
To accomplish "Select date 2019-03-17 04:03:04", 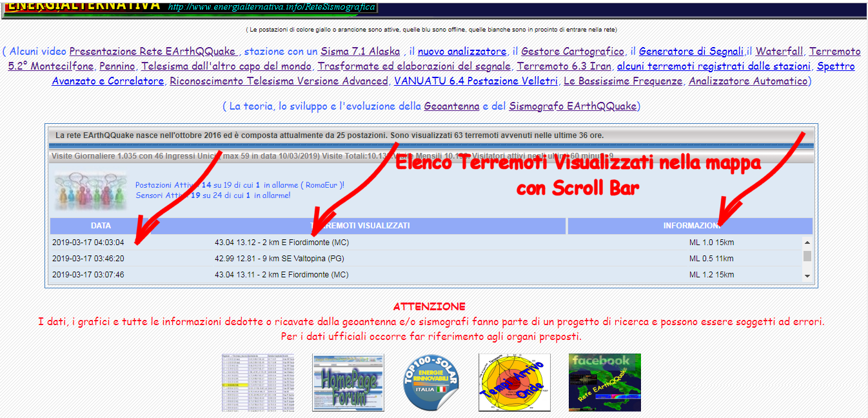I will click(x=88, y=243).
